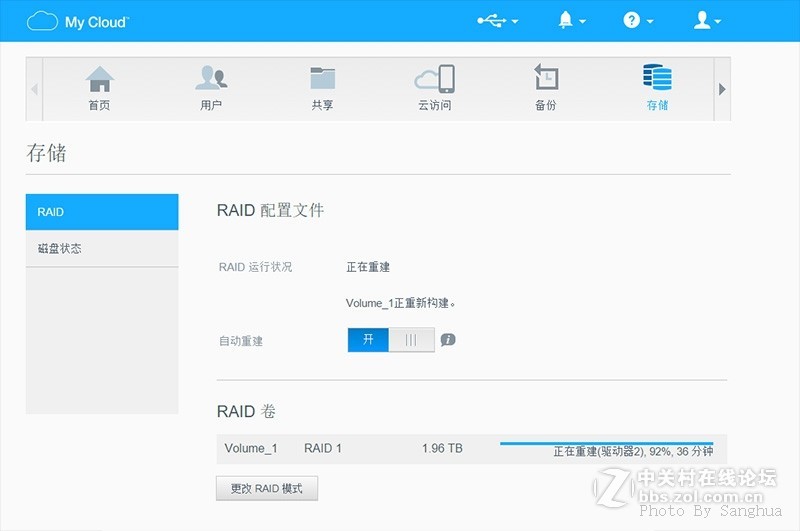Click the RAID 配置文件 heading

pyautogui.click(x=270, y=210)
